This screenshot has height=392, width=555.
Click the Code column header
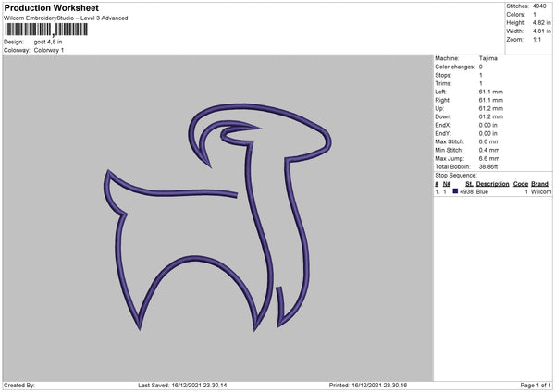coord(521,184)
